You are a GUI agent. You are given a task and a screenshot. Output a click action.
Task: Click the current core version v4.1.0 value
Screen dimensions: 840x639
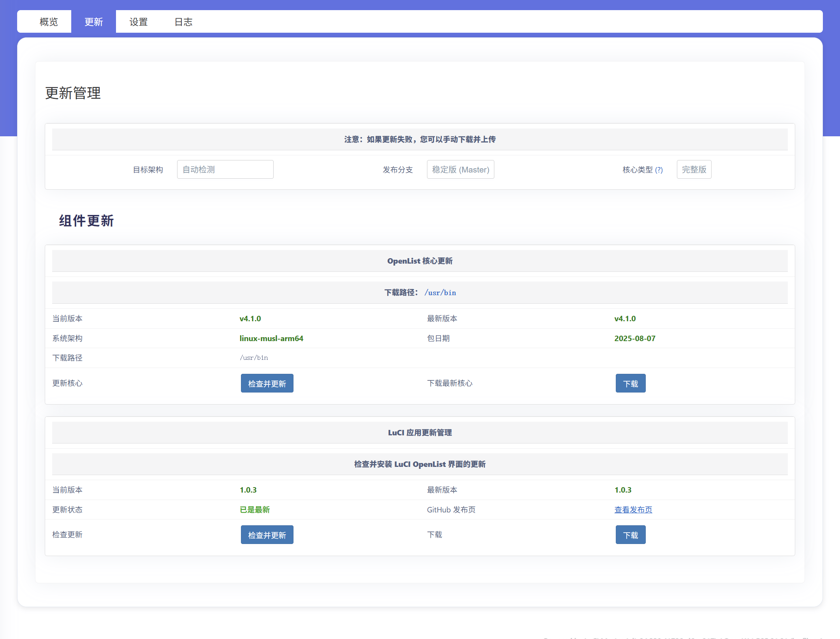[250, 319]
